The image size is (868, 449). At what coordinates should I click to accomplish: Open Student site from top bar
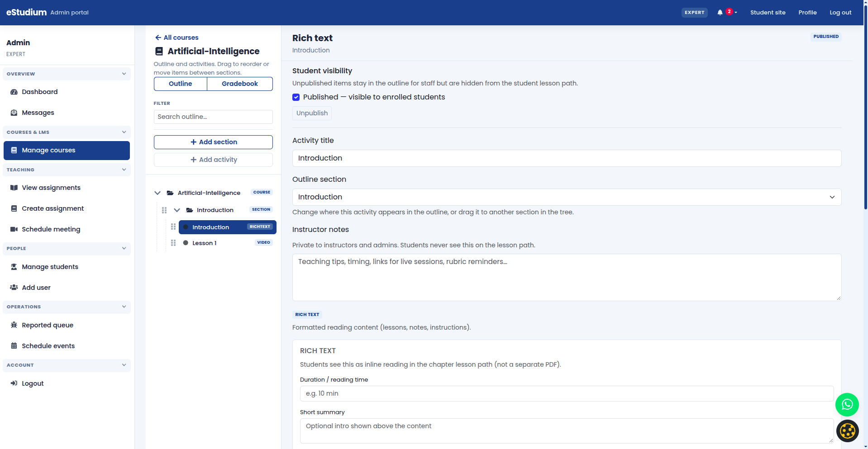(768, 13)
